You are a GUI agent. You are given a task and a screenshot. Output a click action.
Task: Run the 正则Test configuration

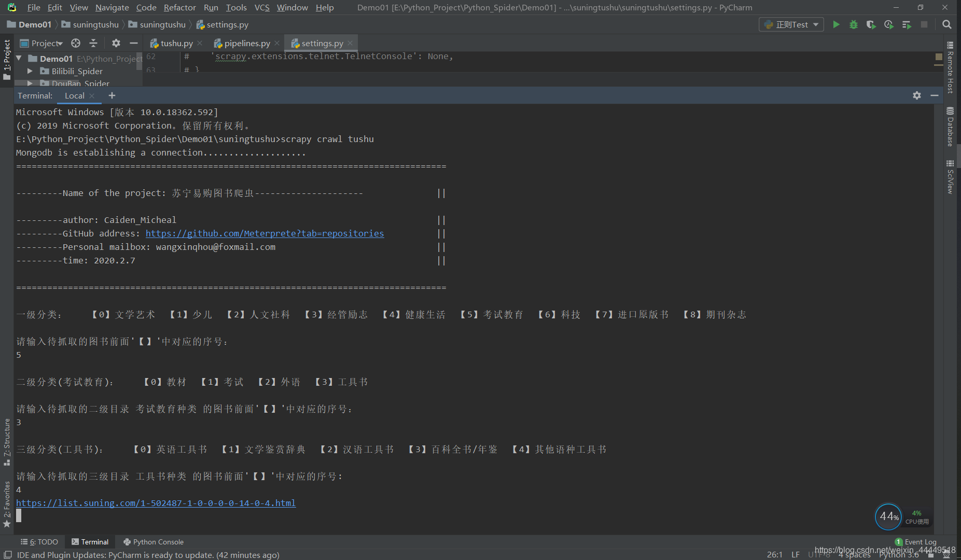pos(836,24)
